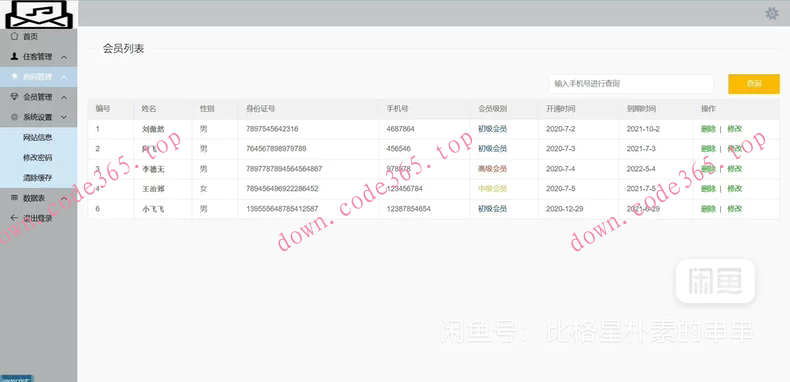The image size is (790, 382).
Task: Select the name cell 小飞飞
Action: coord(153,209)
